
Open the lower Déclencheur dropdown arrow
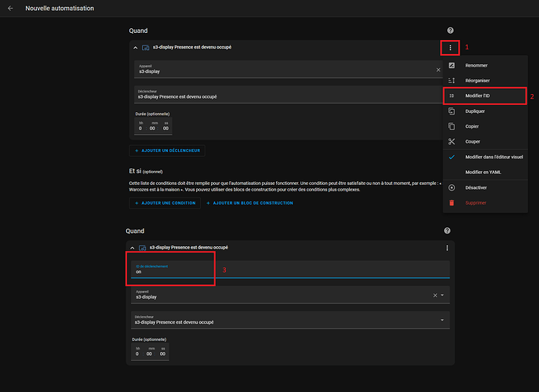pyautogui.click(x=443, y=319)
